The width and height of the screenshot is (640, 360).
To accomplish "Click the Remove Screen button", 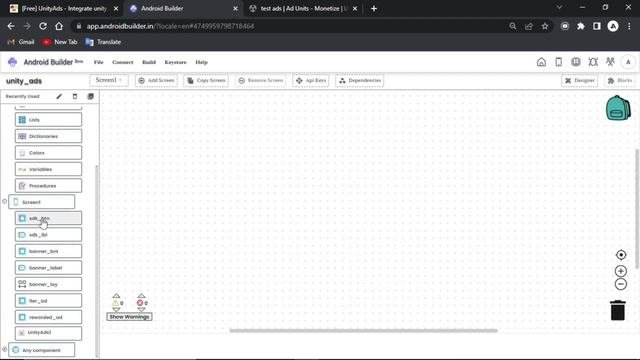I will [260, 80].
